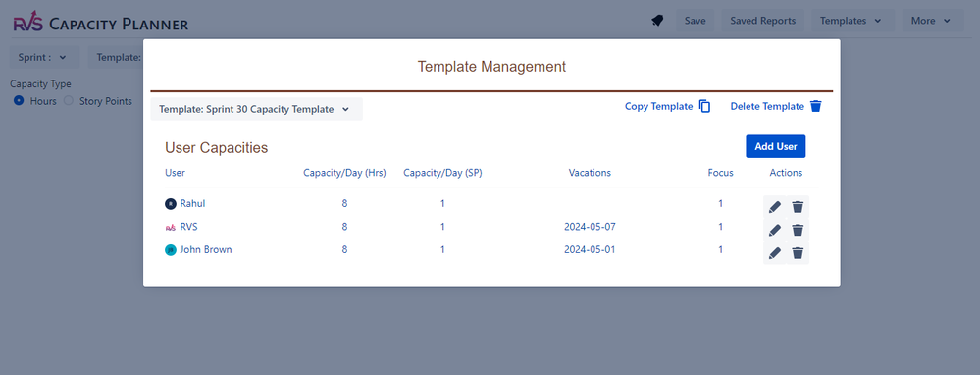Click the Rahul user name
The height and width of the screenshot is (375, 980).
tap(192, 204)
